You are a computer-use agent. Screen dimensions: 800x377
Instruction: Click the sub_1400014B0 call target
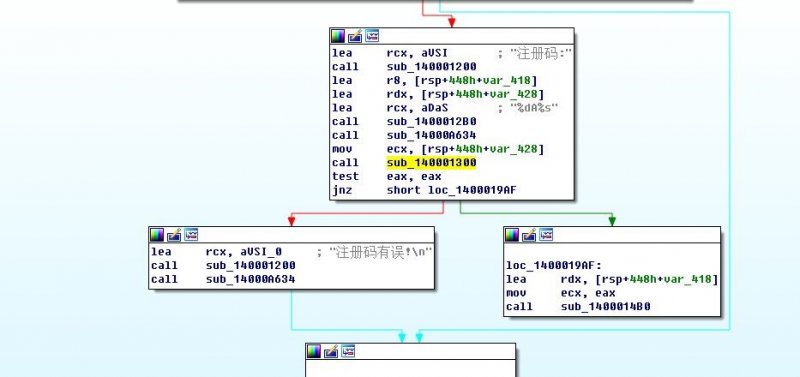[606, 307]
